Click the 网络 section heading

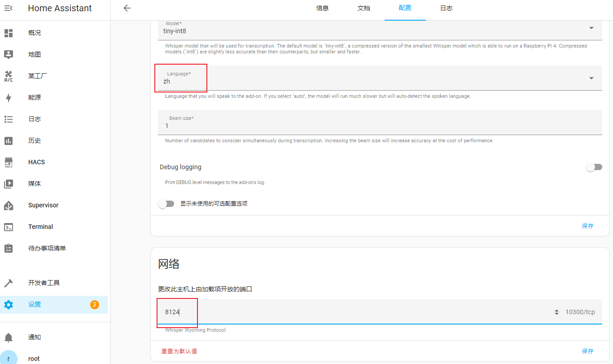[x=169, y=264]
